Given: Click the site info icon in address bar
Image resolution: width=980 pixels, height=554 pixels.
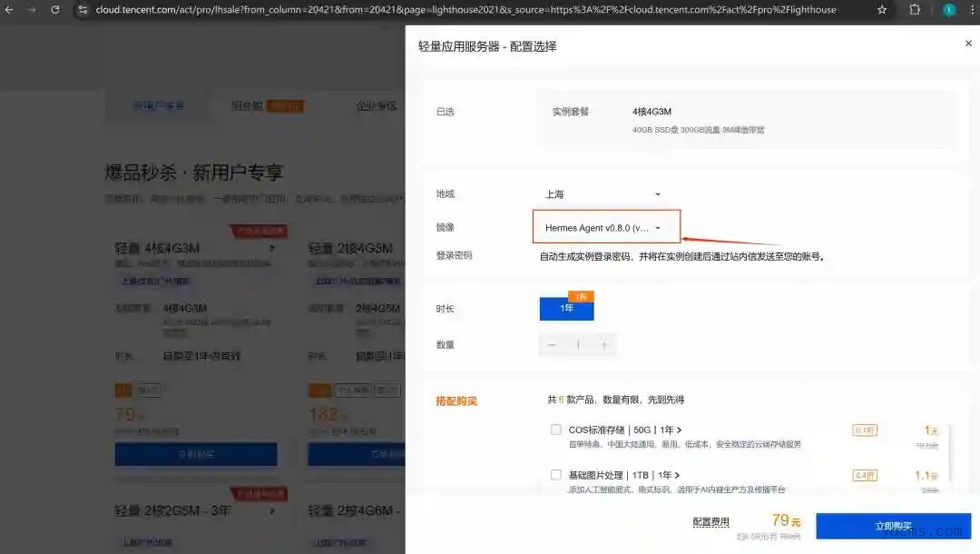Looking at the screenshot, I should (x=83, y=10).
